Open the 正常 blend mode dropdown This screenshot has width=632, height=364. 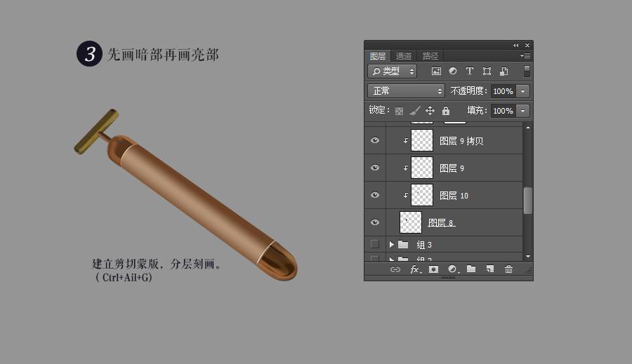click(406, 91)
